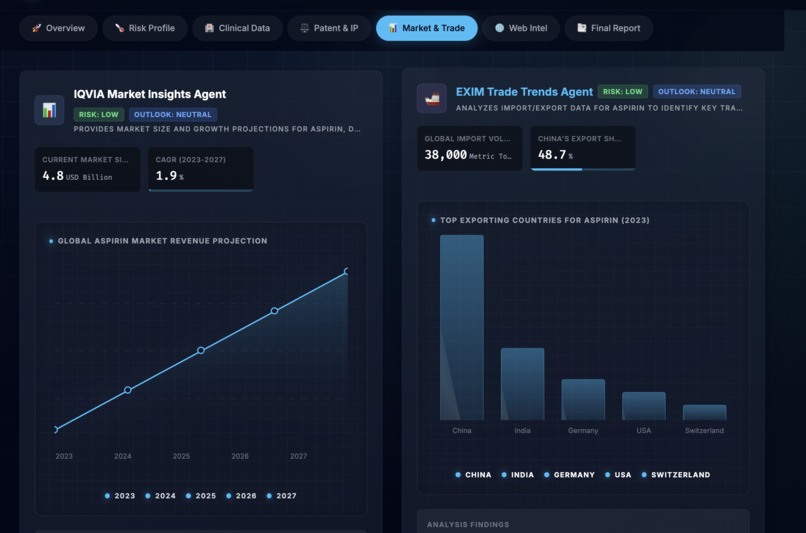806x533 pixels.
Task: Click China's Export Share 48.7% card
Action: coord(583,148)
